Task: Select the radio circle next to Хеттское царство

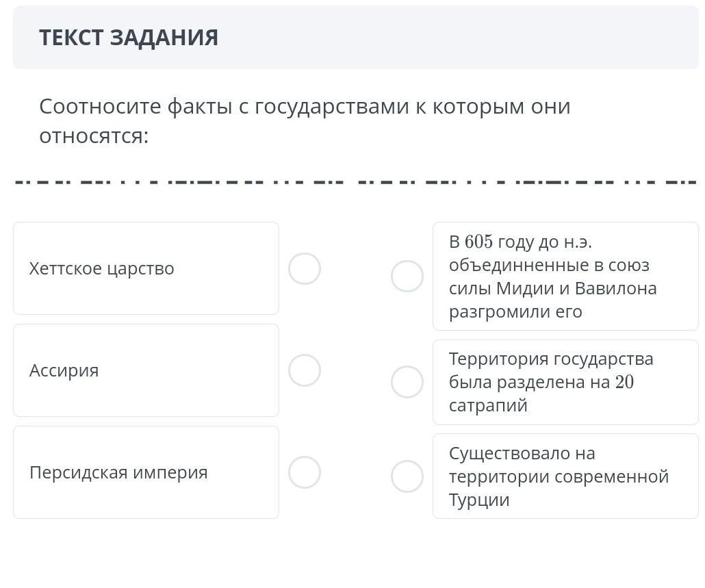Action: (x=305, y=268)
